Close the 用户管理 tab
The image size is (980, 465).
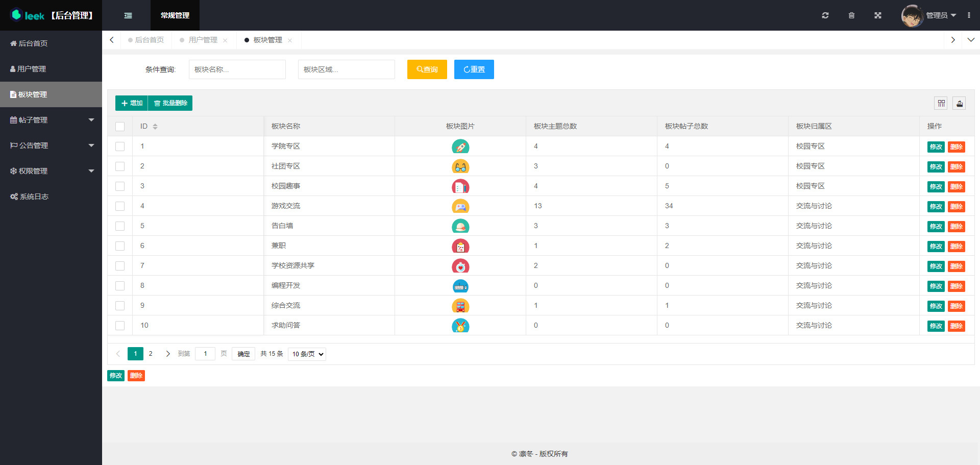(x=225, y=40)
